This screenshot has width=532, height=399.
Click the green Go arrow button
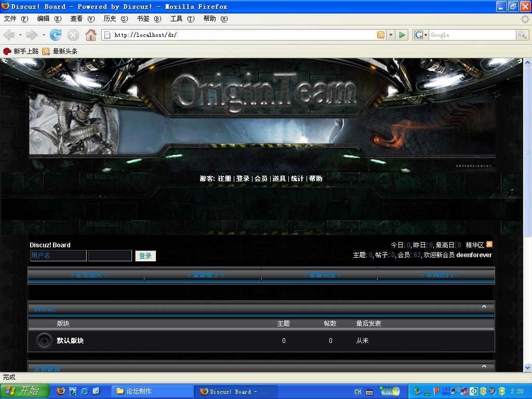pos(402,35)
